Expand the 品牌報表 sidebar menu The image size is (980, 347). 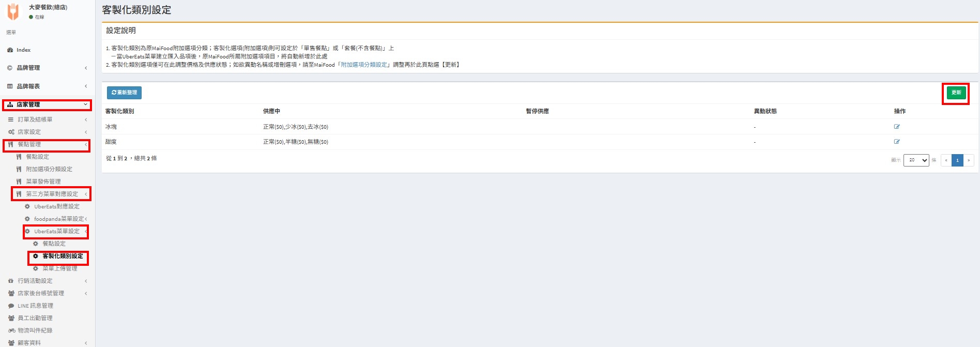[x=47, y=86]
